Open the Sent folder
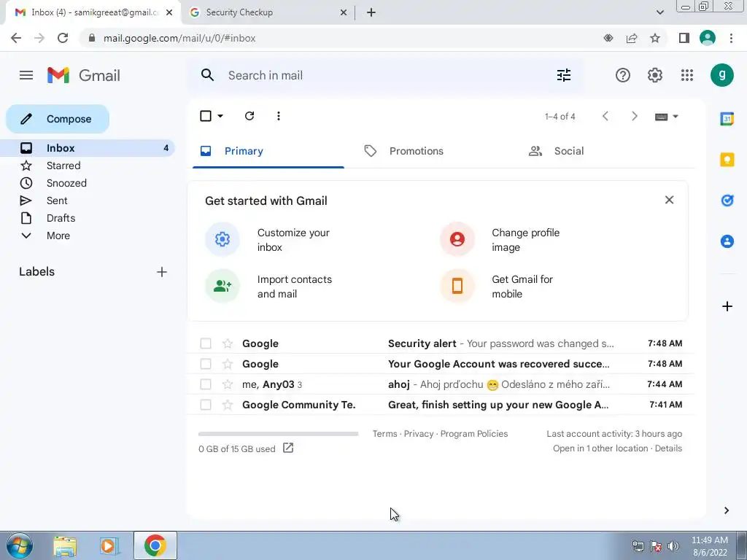Image resolution: width=747 pixels, height=560 pixels. point(88,201)
